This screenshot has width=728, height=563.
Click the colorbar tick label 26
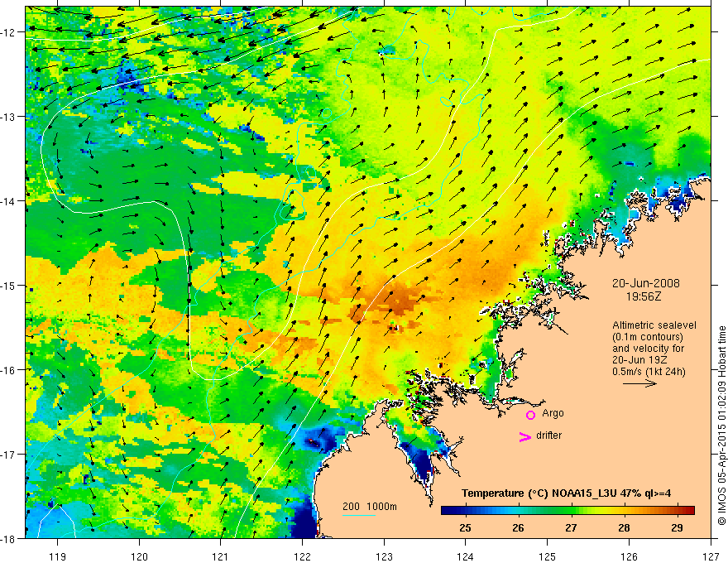[518, 527]
